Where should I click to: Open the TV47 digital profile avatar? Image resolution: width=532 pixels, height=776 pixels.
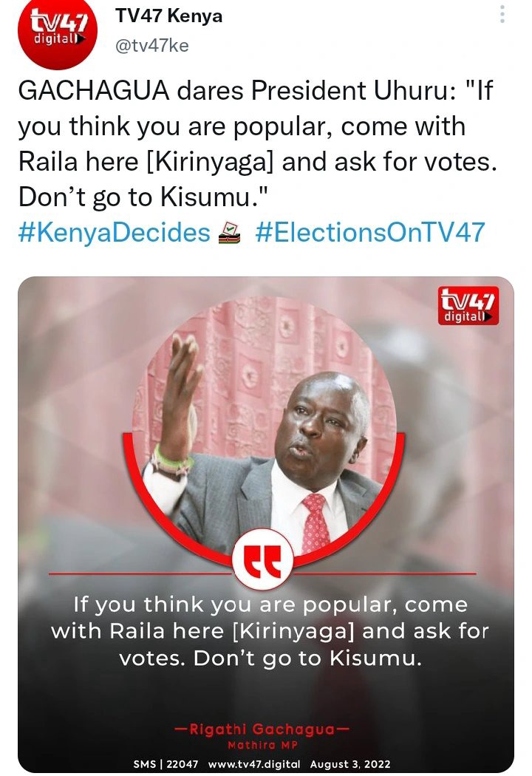(x=58, y=33)
